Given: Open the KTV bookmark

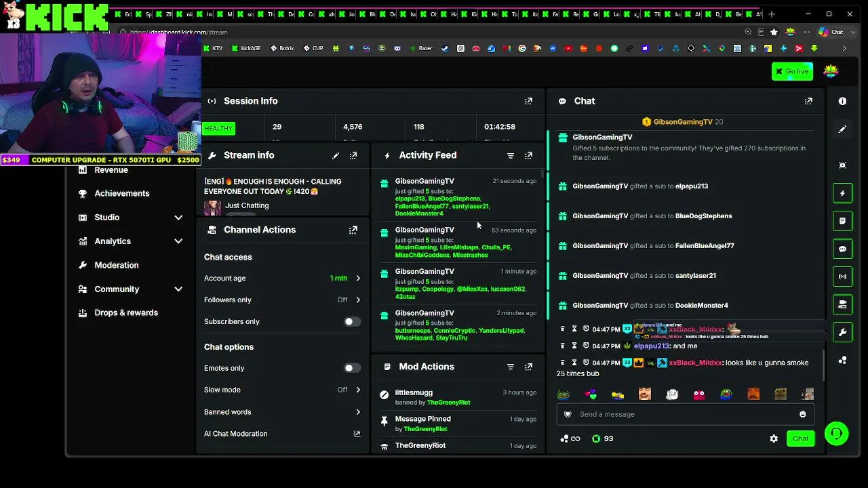Looking at the screenshot, I should (214, 49).
